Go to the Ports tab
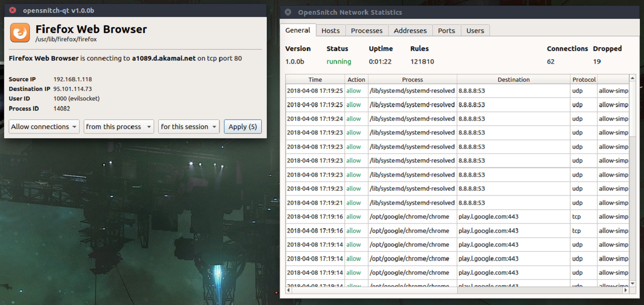 446,31
